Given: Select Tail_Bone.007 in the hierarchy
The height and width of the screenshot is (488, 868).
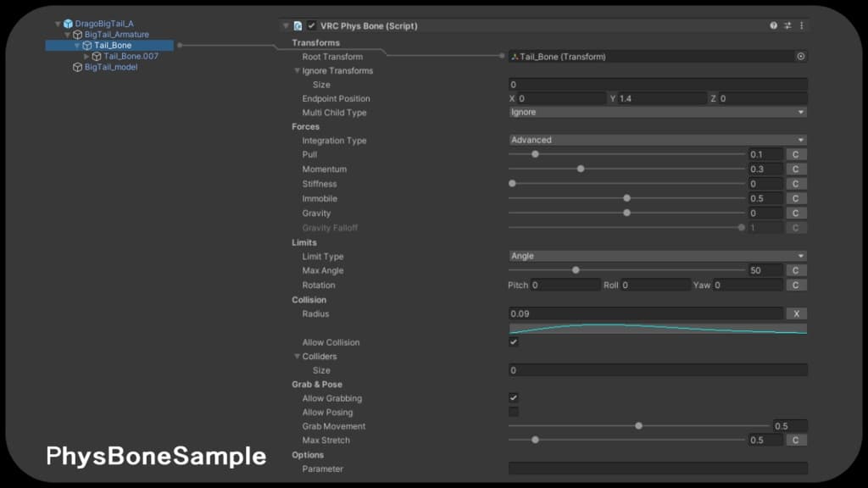Looking at the screenshot, I should (131, 56).
